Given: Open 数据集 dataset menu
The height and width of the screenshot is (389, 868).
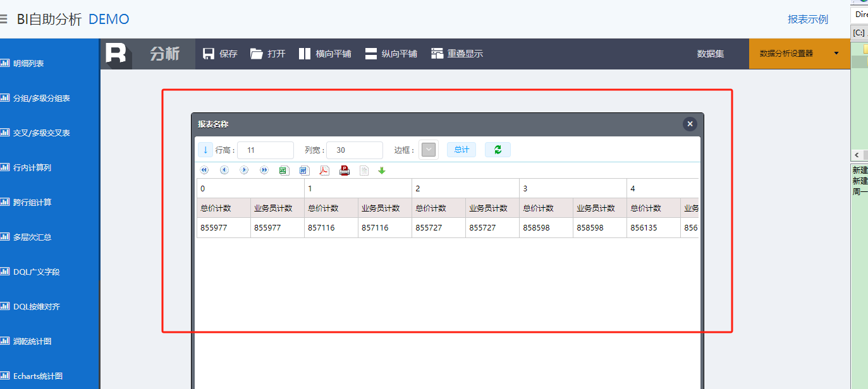Looking at the screenshot, I should tap(711, 54).
